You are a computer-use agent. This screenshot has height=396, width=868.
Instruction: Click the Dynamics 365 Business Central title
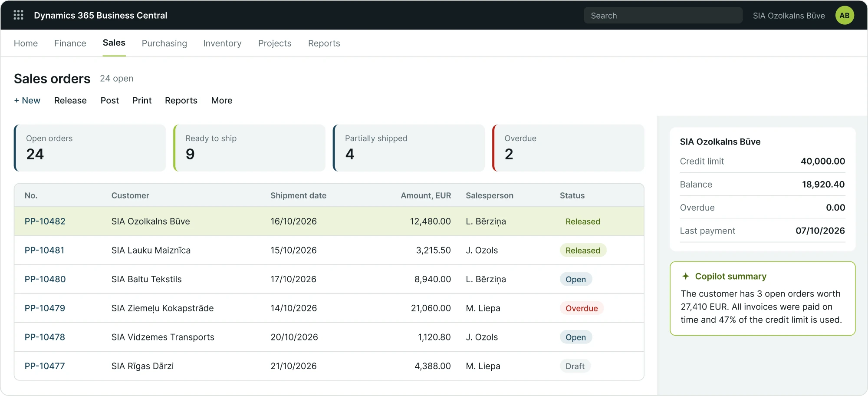pyautogui.click(x=100, y=16)
